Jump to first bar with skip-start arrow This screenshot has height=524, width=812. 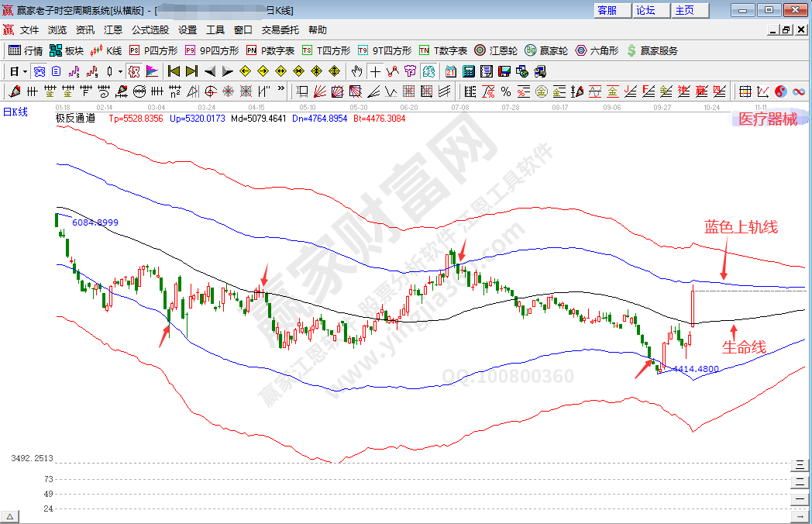174,71
